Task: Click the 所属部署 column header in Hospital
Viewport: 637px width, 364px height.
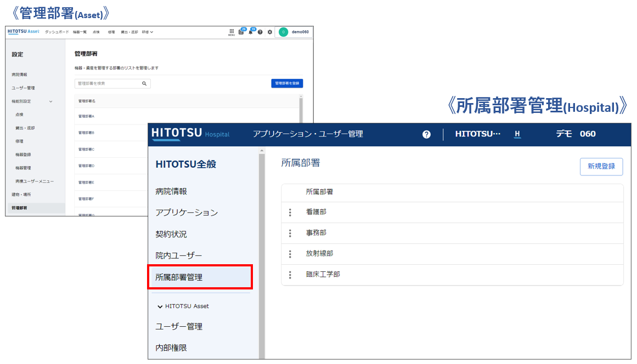Action: coord(319,192)
